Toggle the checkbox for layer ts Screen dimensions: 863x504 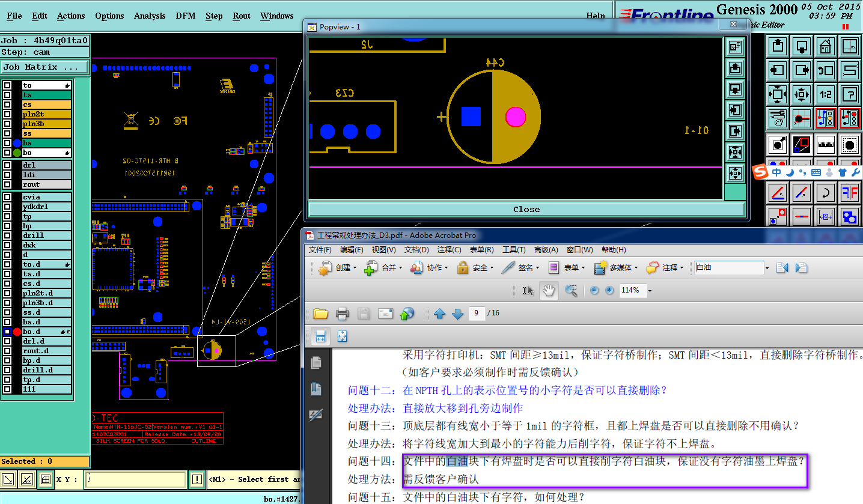(x=7, y=95)
